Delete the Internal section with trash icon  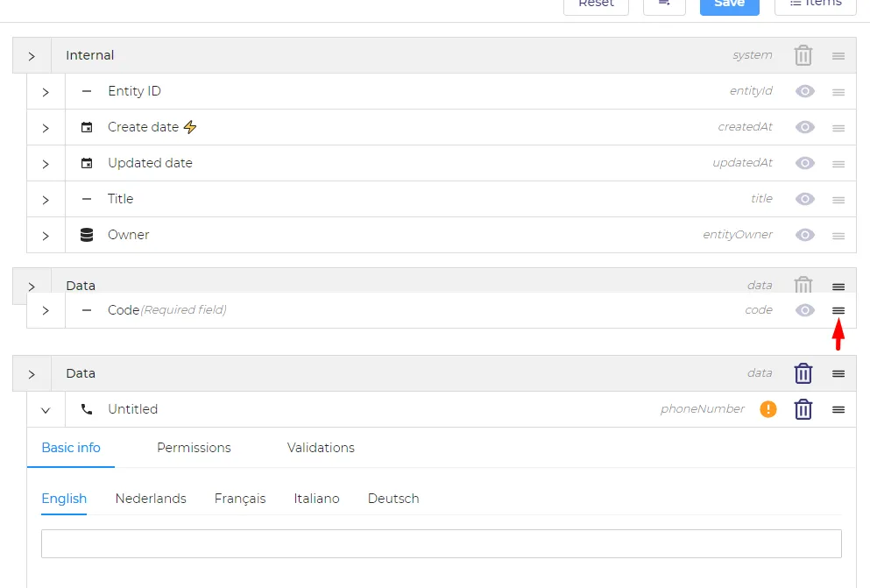803,55
